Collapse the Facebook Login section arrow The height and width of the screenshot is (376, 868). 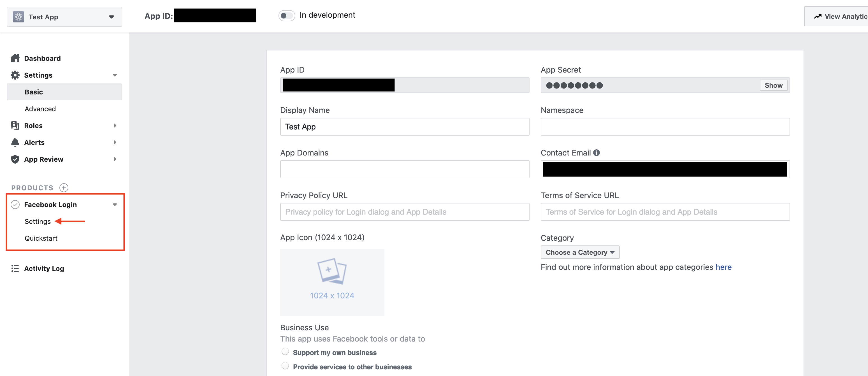tap(115, 205)
